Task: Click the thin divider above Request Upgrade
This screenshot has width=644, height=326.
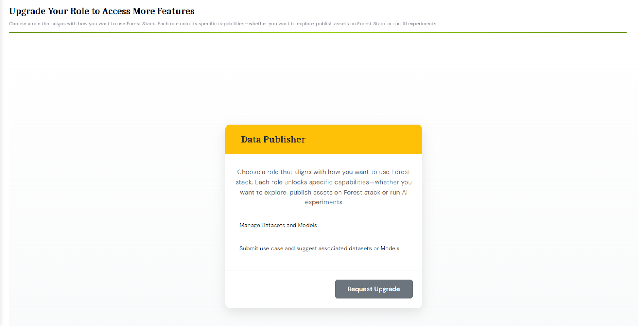Action: (324, 270)
